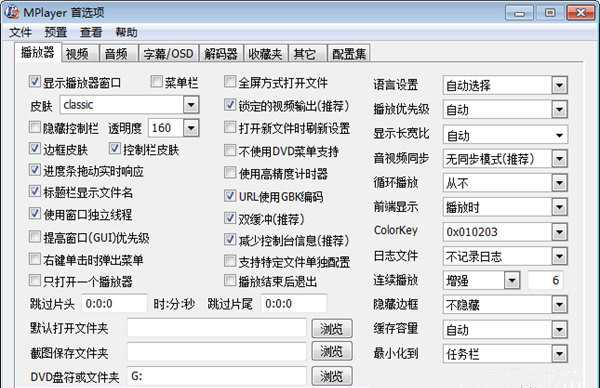Toggle 边框皮肤 checkbox
The image size is (600, 388).
pyautogui.click(x=35, y=149)
